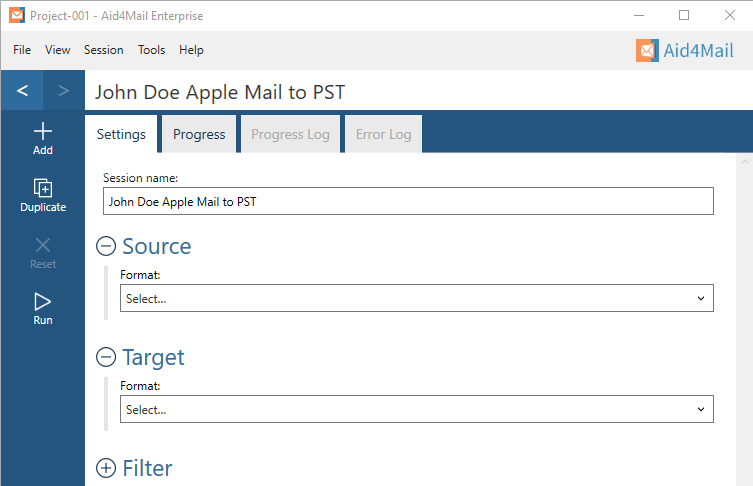Go back with the left arrow

[22, 90]
